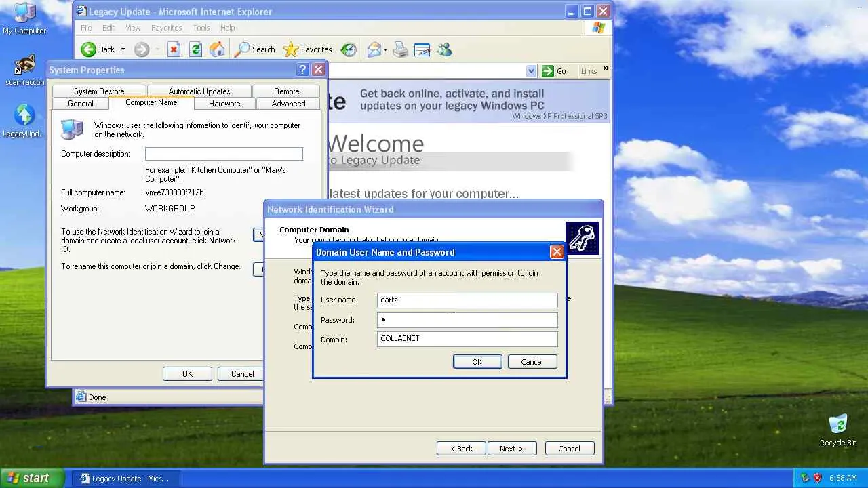The height and width of the screenshot is (488, 868).
Task: Switch to the System Restore tab
Action: pyautogui.click(x=99, y=91)
